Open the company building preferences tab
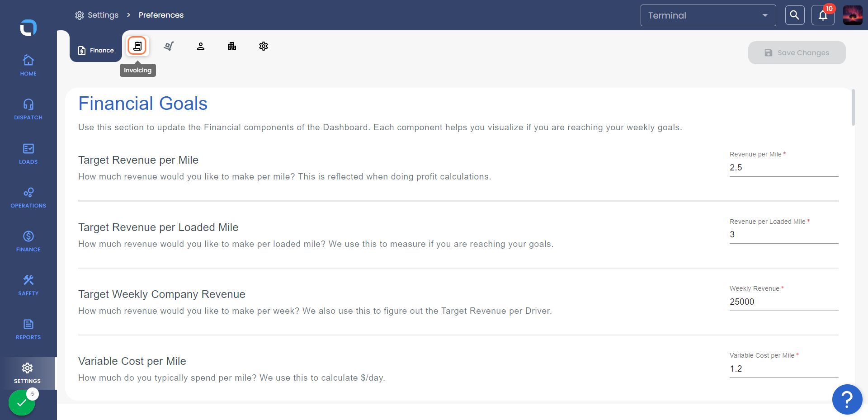 coord(232,46)
